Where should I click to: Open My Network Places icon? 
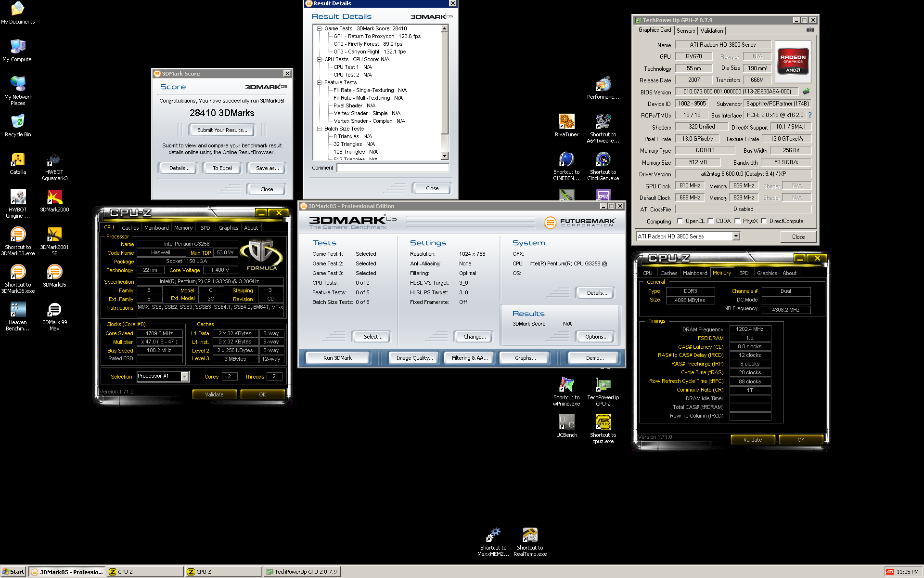point(18,91)
